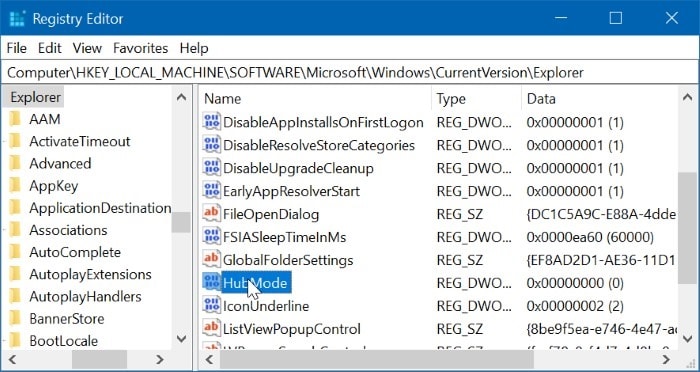Click the Registry Editor app icon in title bar
This screenshot has height=372, width=700.
pos(17,18)
